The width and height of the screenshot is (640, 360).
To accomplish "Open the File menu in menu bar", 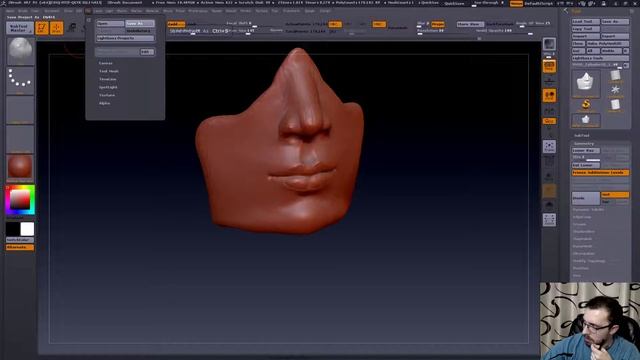I will tap(88, 11).
